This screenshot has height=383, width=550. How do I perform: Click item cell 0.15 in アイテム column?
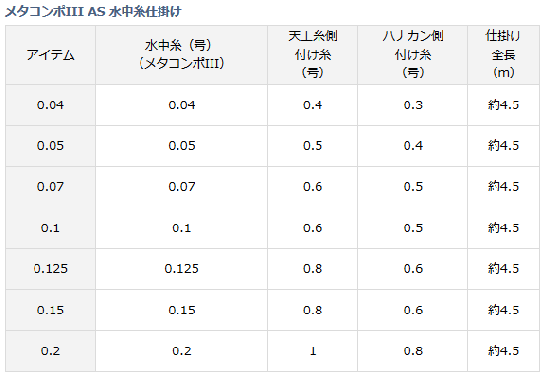[x=50, y=310]
